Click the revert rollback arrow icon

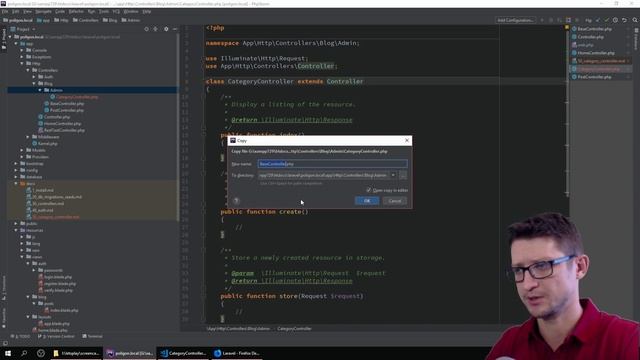coord(624,20)
